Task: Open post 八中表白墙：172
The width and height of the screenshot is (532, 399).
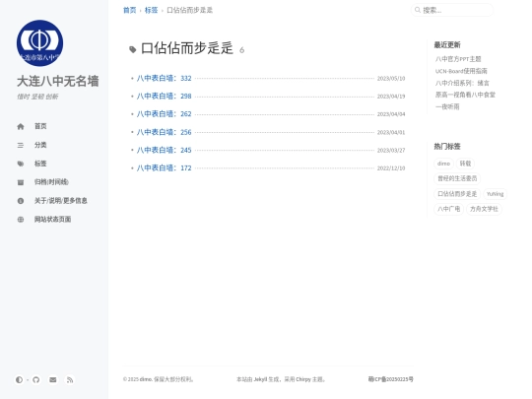Action: click(164, 167)
